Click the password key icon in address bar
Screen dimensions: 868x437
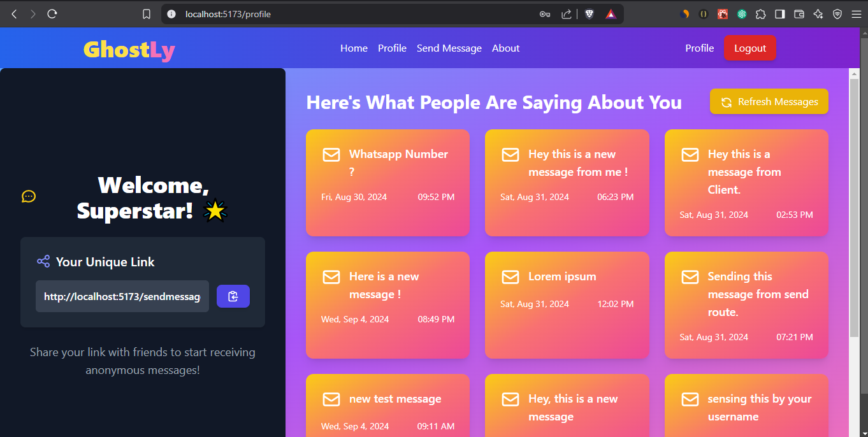[x=545, y=14]
